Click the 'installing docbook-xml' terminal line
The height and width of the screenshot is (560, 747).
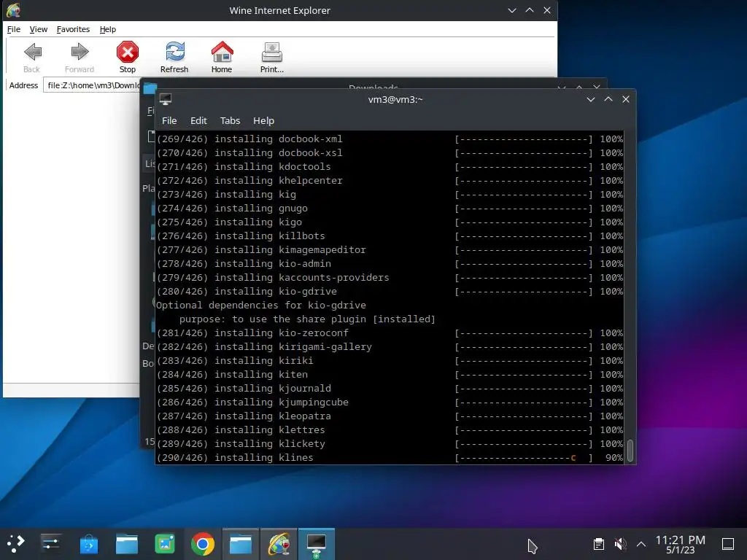click(x=390, y=139)
